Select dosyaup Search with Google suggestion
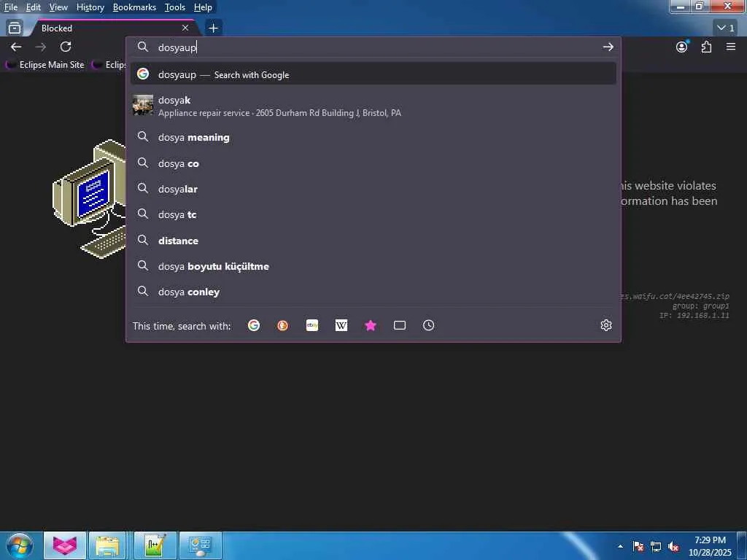This screenshot has width=747, height=560. click(373, 74)
